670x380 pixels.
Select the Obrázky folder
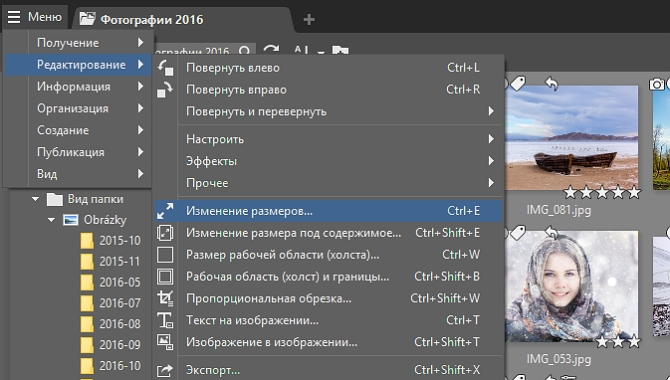click(95, 220)
